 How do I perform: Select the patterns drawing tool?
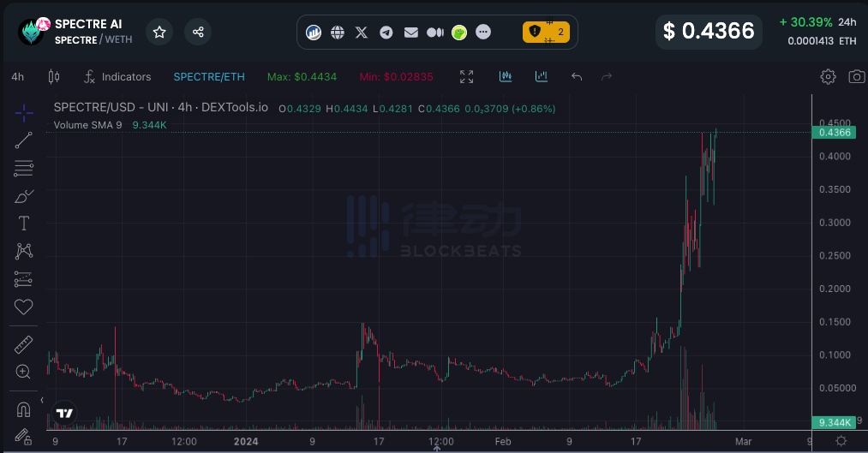point(24,251)
